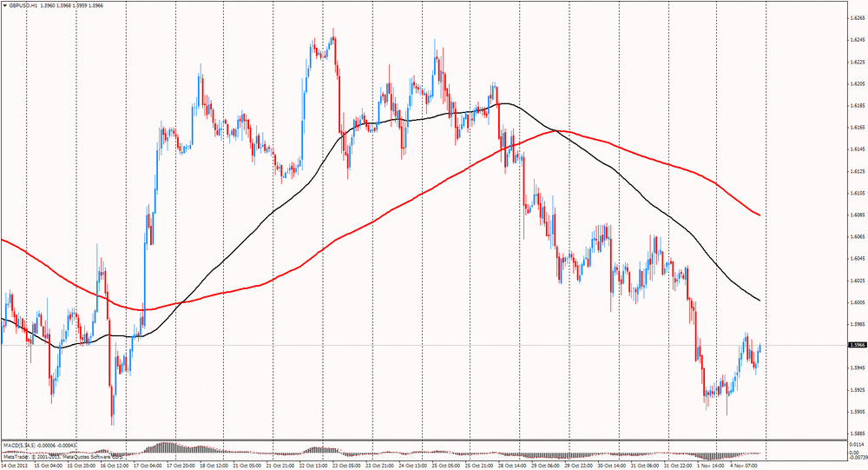Click the 24 Oct 13:00 time label
Viewport: 868px width, 470px height.
tap(413, 467)
